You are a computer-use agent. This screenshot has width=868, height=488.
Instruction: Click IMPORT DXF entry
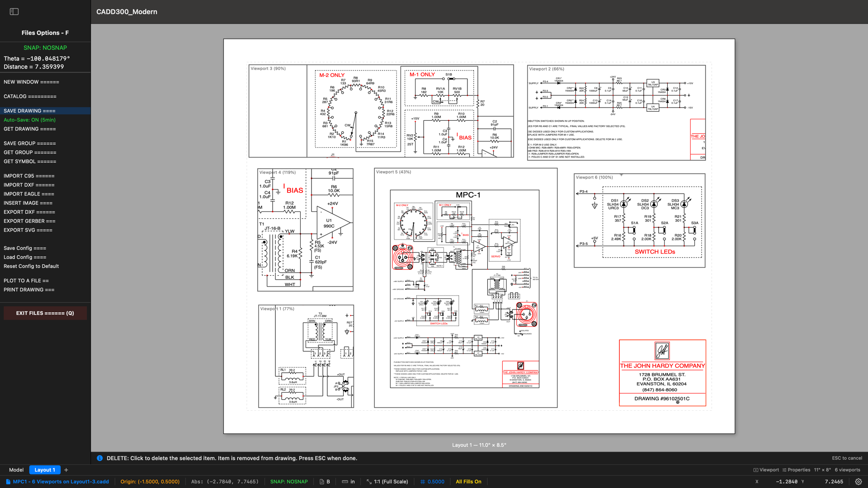45,185
